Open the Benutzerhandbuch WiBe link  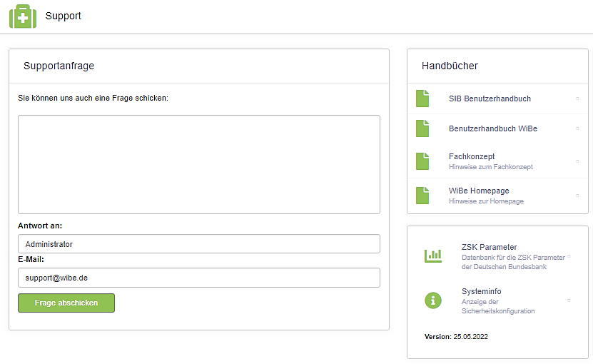492,128
